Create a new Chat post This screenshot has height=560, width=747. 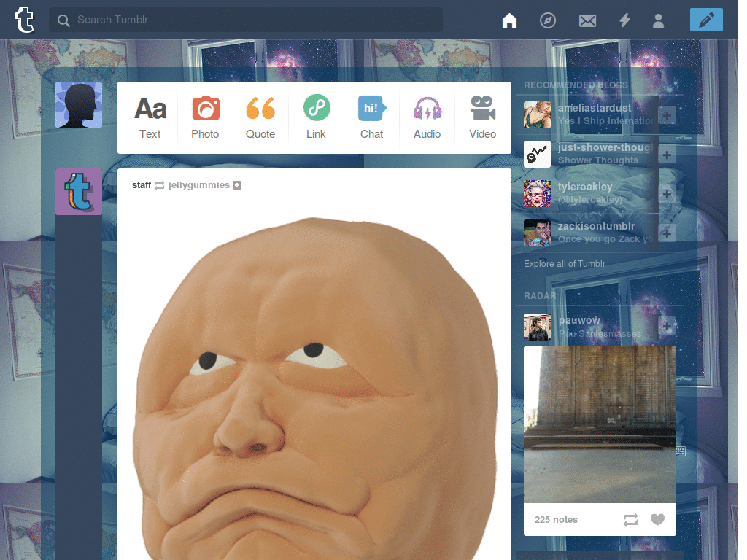(371, 117)
